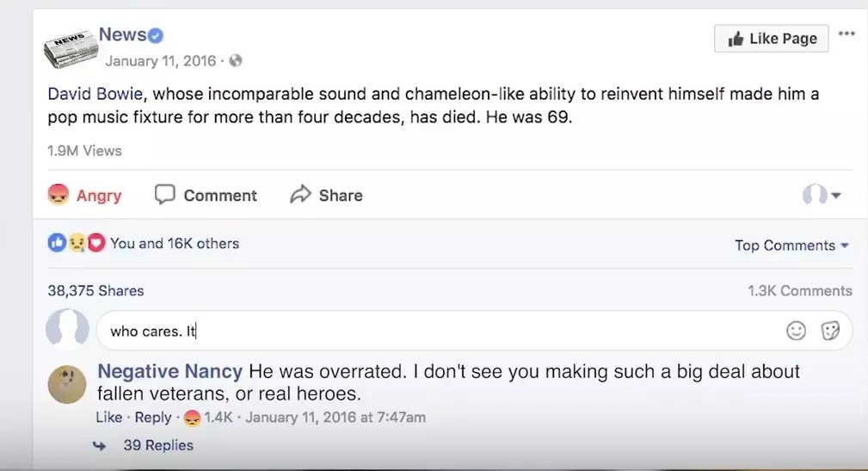Click the blue verified badge next to News
Image resolution: width=868 pixels, height=471 pixels.
tap(156, 35)
